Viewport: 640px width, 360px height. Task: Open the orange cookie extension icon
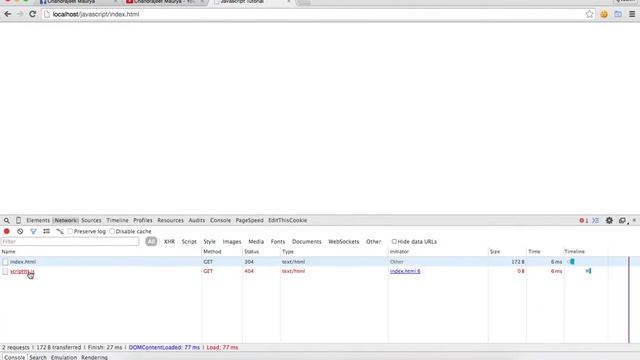[x=604, y=14]
